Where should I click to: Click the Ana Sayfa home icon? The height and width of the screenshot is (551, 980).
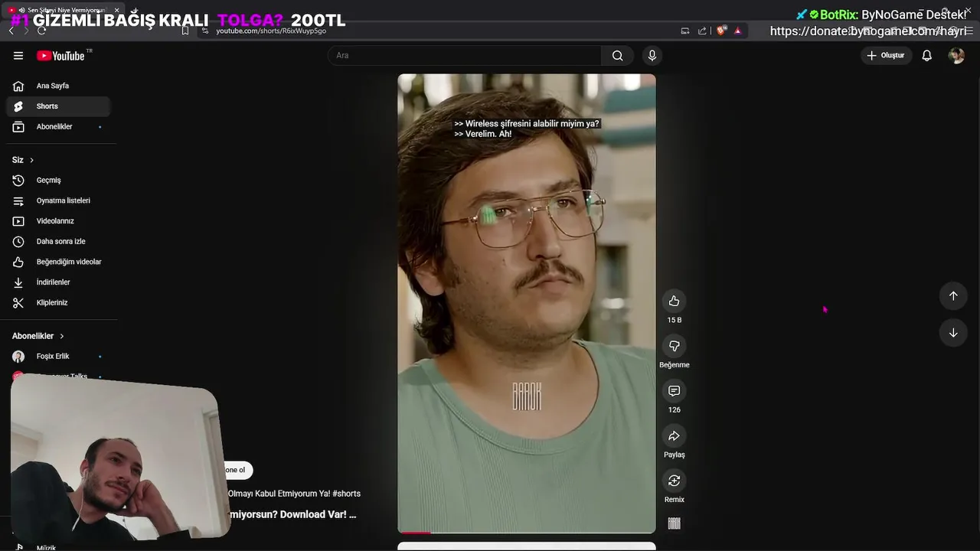[18, 86]
